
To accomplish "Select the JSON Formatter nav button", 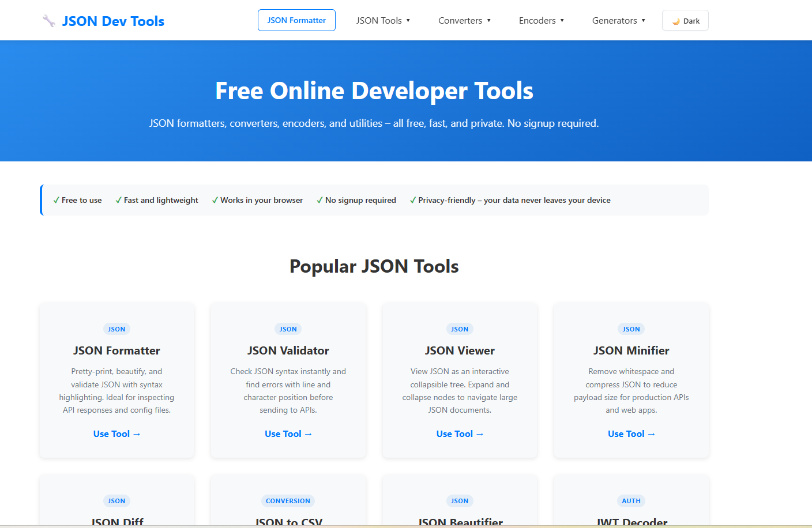I will 296,20.
